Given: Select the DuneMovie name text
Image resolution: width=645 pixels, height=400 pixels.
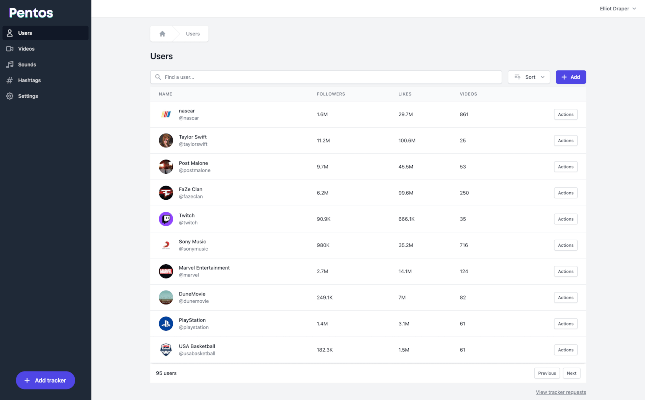Looking at the screenshot, I should pyautogui.click(x=192, y=294).
